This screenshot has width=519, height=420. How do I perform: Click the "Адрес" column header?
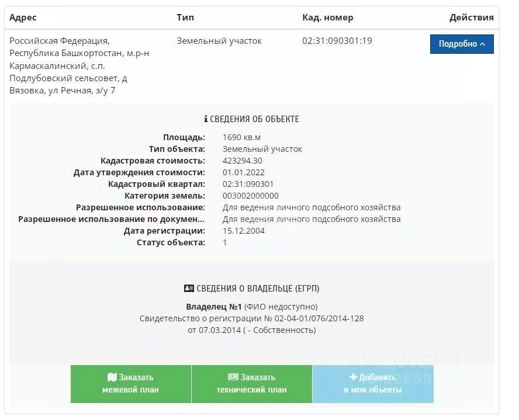coord(23,18)
